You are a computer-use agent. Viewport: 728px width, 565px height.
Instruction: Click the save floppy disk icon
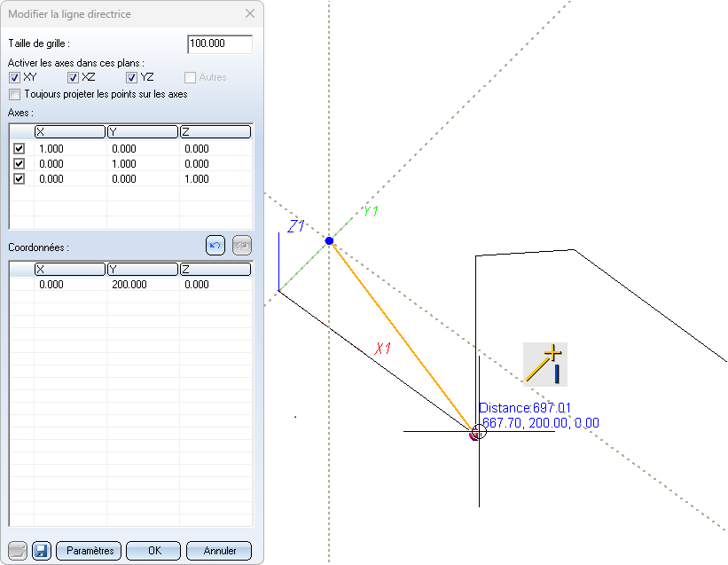coord(41,551)
